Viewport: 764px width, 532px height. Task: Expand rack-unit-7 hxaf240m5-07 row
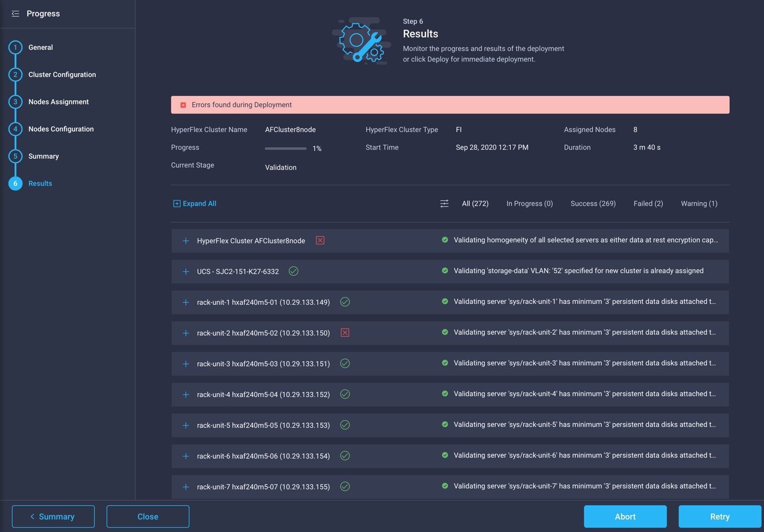[x=186, y=487]
